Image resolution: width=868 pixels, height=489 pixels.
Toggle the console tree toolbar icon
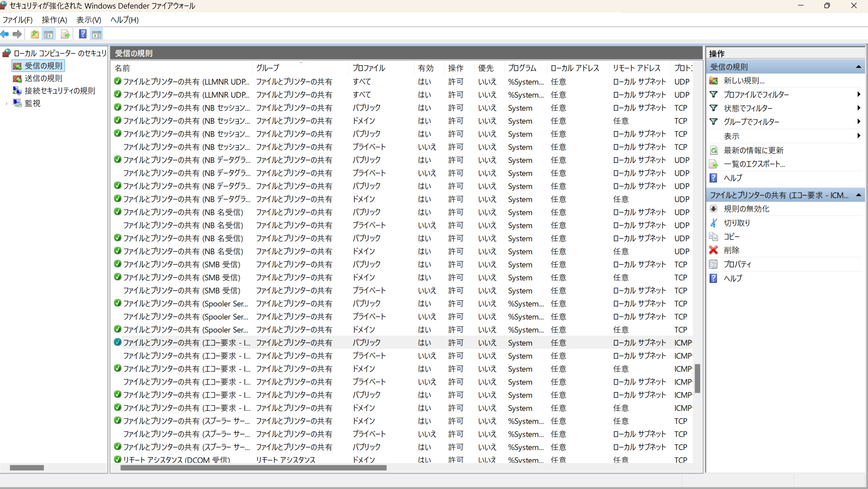tap(49, 34)
